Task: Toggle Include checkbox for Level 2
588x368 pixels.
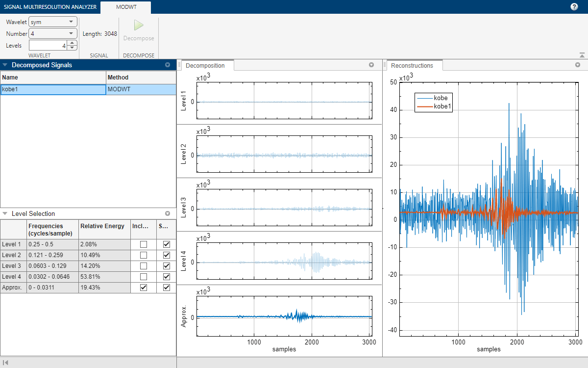Action: coord(144,255)
